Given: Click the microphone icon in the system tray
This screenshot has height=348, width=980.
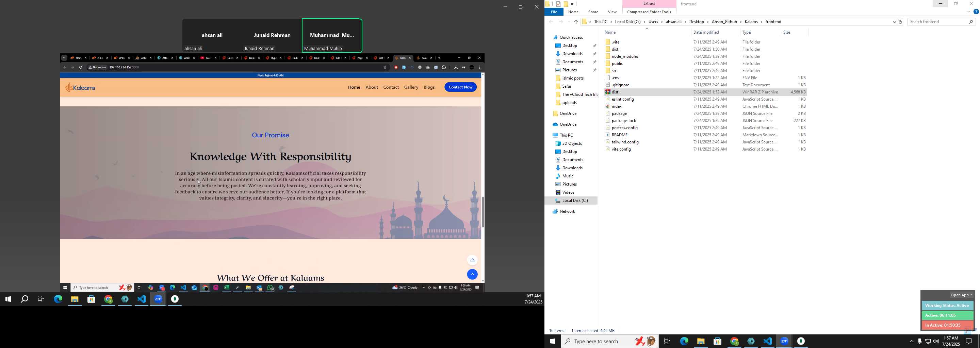Looking at the screenshot, I should [919, 342].
